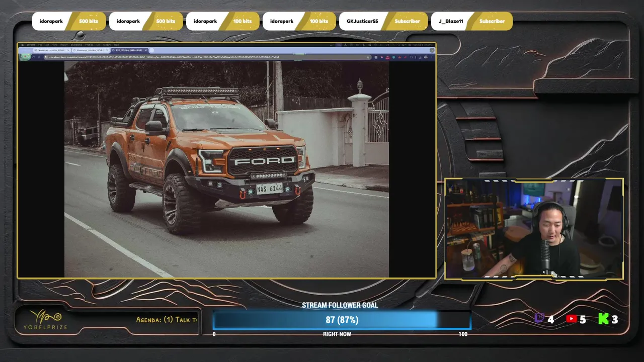
Task: Click the Agenda ticker text
Action: pos(167,320)
